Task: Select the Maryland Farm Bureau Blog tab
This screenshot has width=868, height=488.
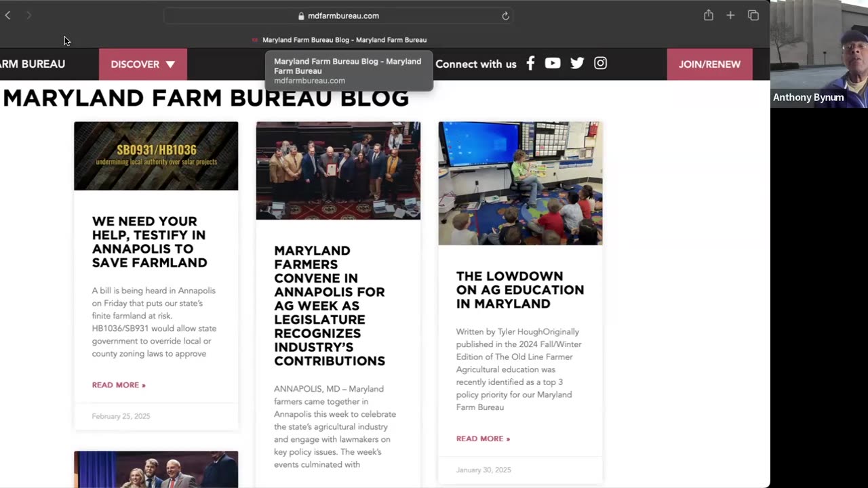Action: coord(339,40)
